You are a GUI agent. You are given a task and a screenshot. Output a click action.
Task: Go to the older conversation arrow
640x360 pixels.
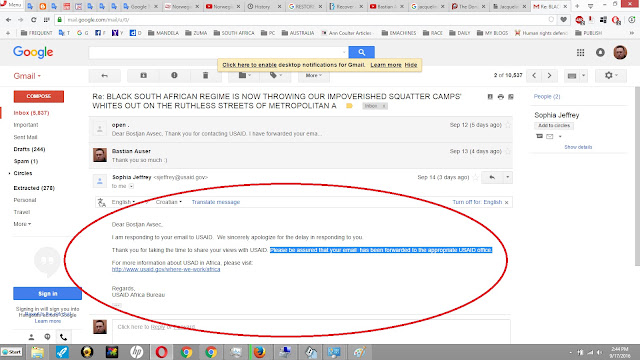click(x=549, y=76)
